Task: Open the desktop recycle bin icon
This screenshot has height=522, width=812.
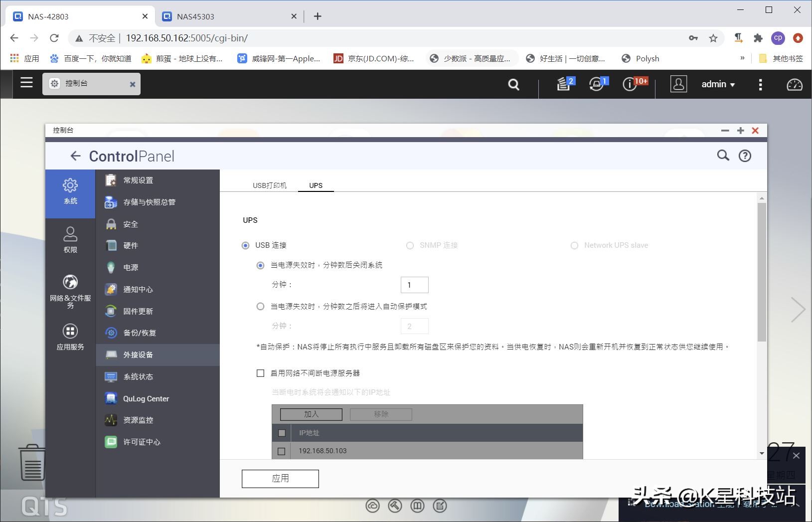Action: click(x=31, y=462)
